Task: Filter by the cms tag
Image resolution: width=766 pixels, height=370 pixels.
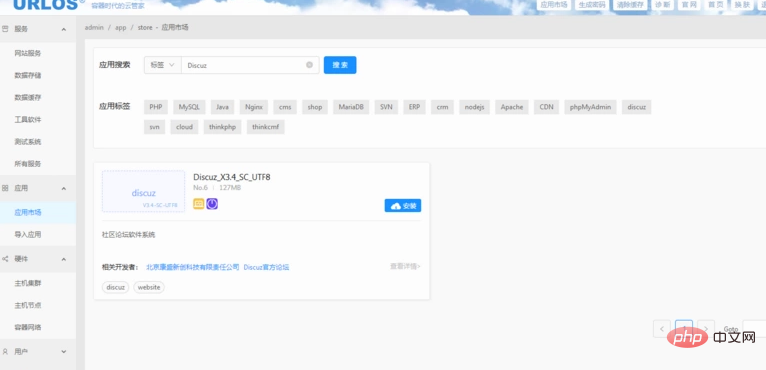Action: pos(285,107)
